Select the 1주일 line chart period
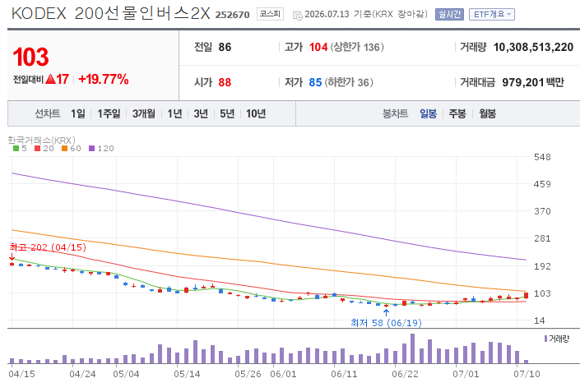Image resolution: width=580 pixels, height=392 pixels. [x=109, y=113]
